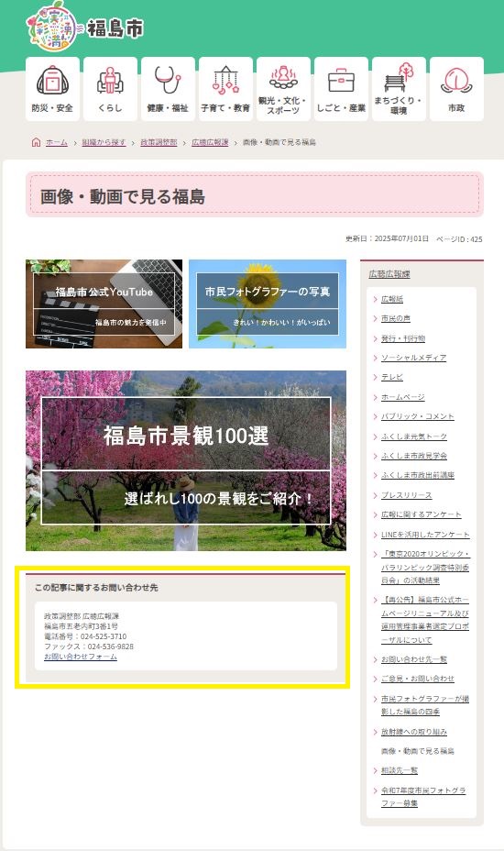
Task: Open 政策調整部 breadcrumb link
Action: [x=159, y=142]
